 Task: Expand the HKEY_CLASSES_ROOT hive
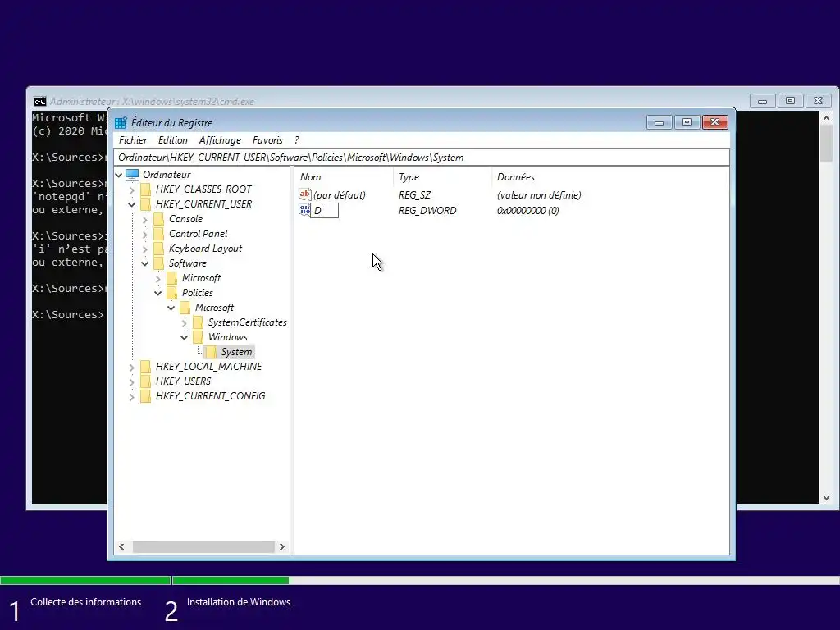pyautogui.click(x=132, y=189)
